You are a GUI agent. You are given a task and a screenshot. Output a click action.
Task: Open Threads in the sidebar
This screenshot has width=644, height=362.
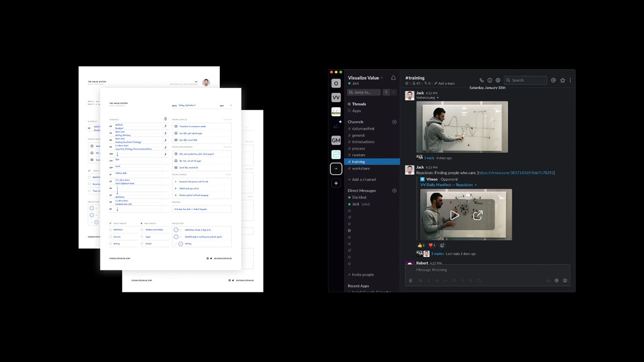coord(359,104)
